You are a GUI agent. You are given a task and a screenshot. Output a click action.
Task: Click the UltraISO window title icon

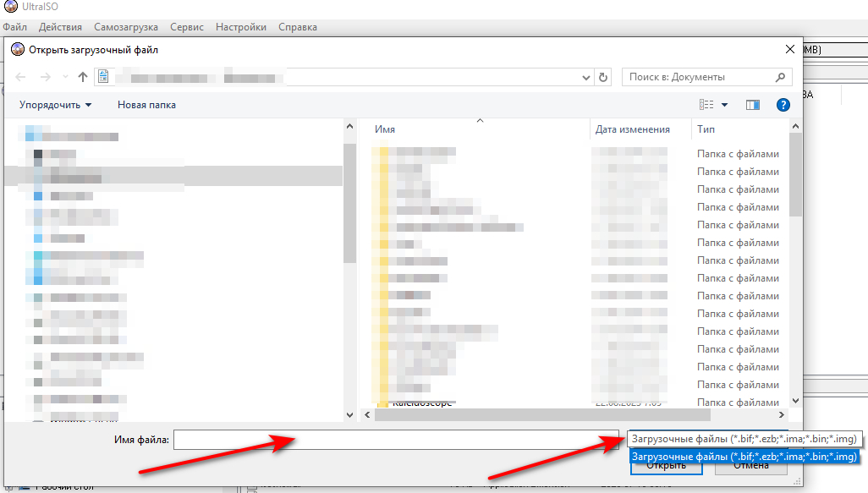click(10, 6)
